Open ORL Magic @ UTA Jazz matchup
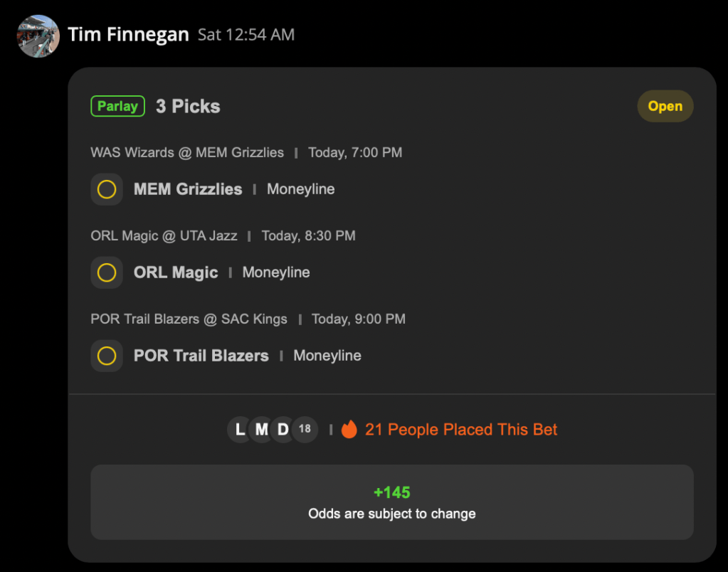This screenshot has width=728, height=572. click(164, 236)
